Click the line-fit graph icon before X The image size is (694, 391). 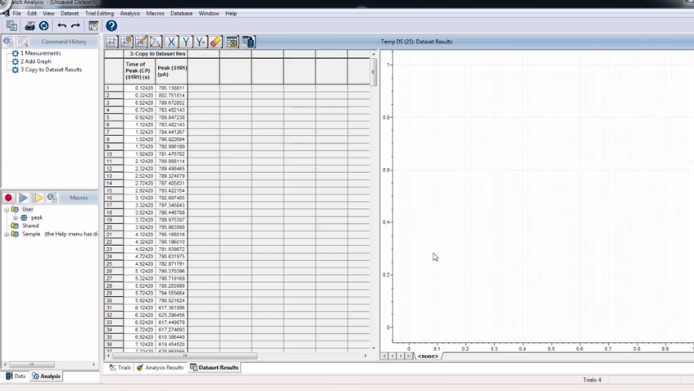[x=156, y=42]
